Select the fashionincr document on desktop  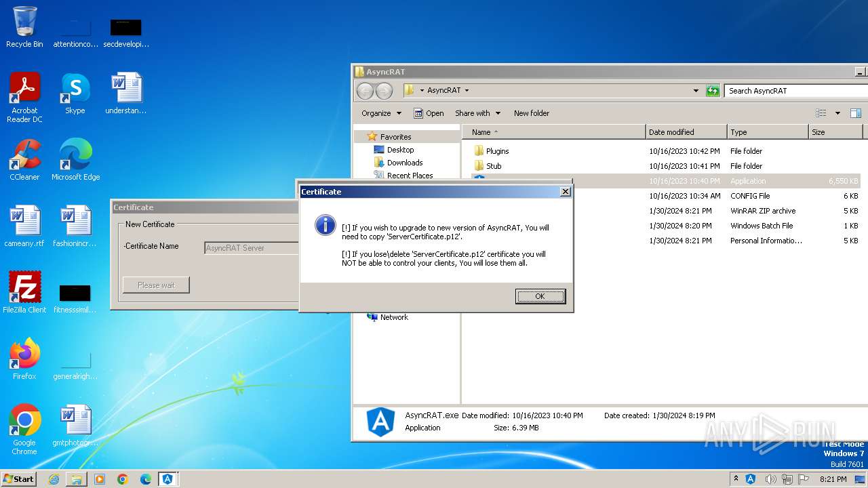coord(75,226)
